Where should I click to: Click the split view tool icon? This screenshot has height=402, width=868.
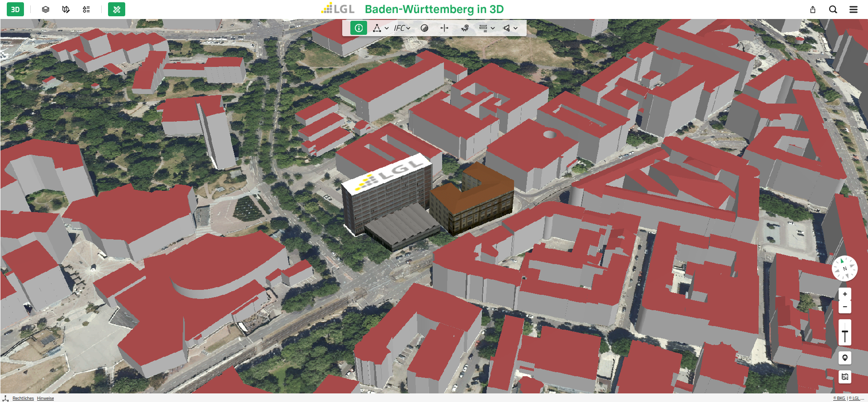tap(444, 28)
